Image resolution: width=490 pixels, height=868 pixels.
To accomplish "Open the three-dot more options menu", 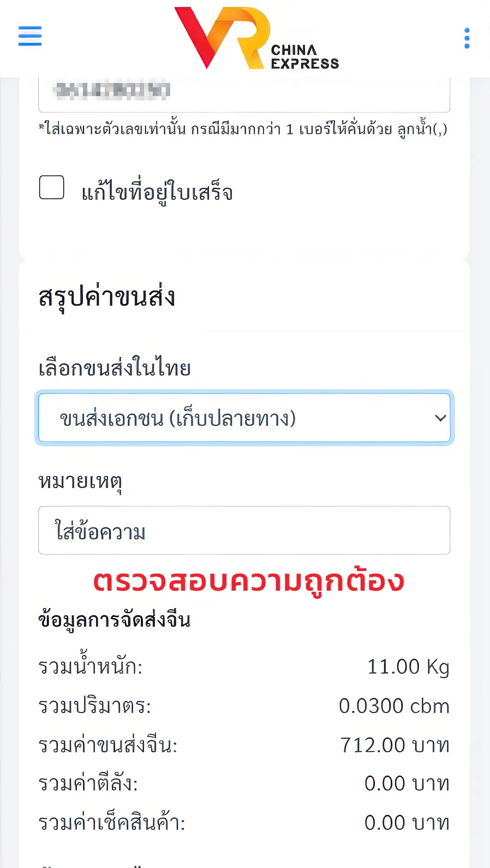I will (x=467, y=38).
